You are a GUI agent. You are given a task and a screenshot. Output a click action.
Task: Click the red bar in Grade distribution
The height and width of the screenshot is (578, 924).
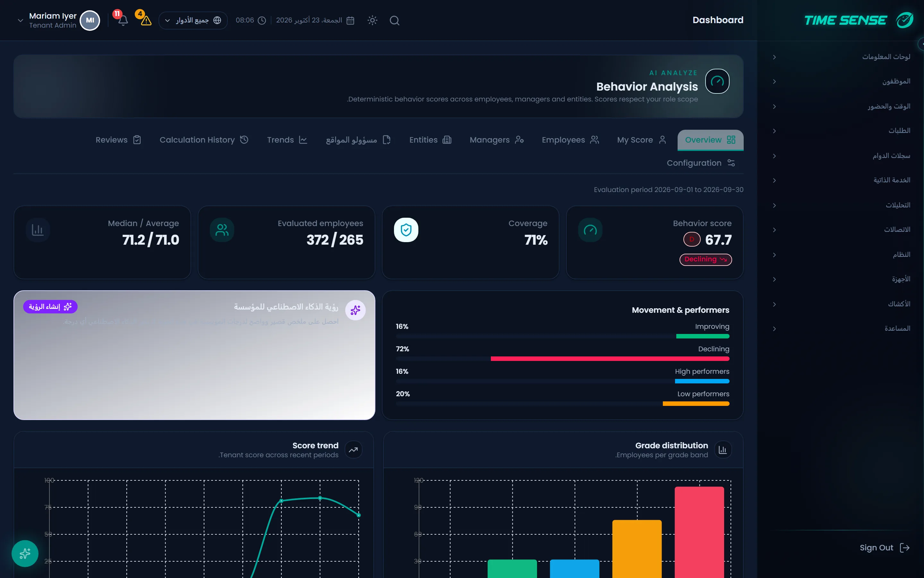tap(699, 532)
